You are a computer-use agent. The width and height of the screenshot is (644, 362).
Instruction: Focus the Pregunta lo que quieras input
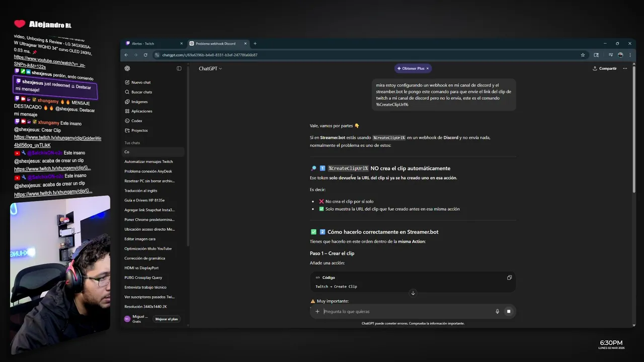pos(408,311)
